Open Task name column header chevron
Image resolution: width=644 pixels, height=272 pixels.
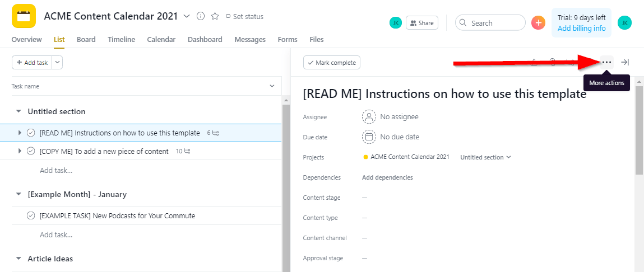[272, 86]
